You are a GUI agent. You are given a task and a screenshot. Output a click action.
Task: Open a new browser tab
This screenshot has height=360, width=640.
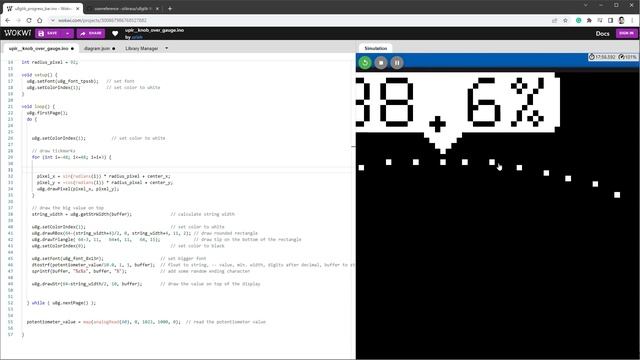coord(170,8)
